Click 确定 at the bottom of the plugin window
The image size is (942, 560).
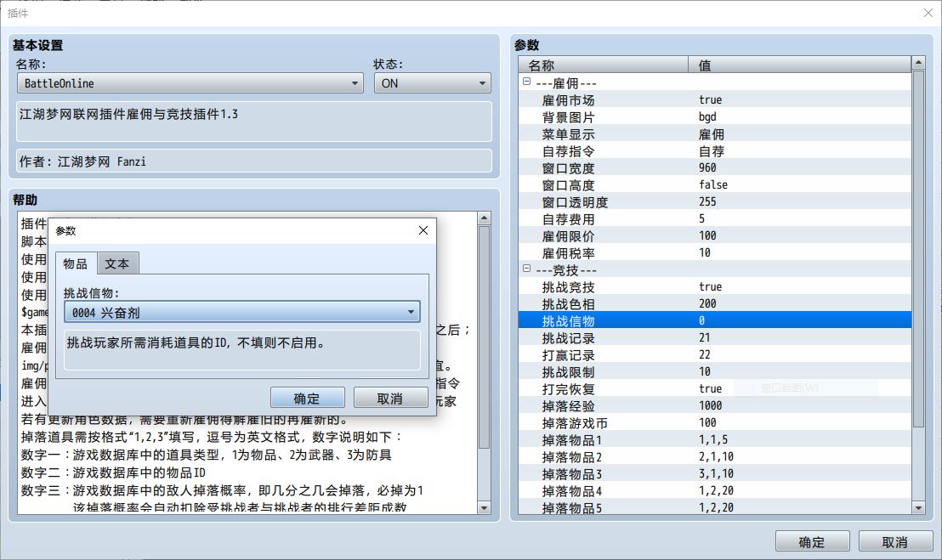812,542
